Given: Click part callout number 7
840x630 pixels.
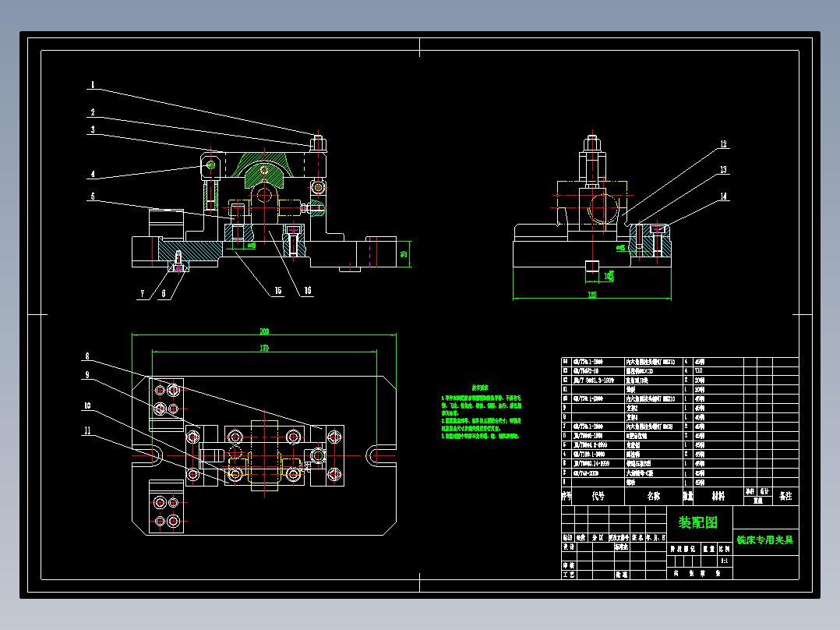Looking at the screenshot, I should [143, 294].
